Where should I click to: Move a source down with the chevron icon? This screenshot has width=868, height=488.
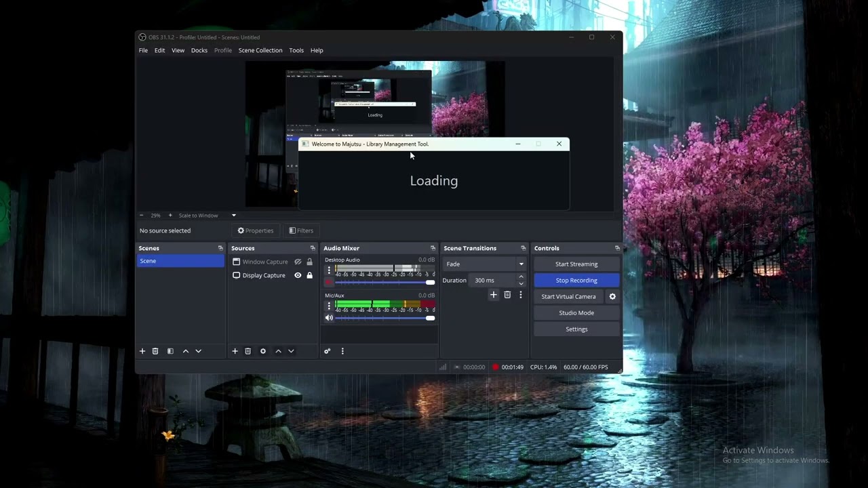(291, 351)
